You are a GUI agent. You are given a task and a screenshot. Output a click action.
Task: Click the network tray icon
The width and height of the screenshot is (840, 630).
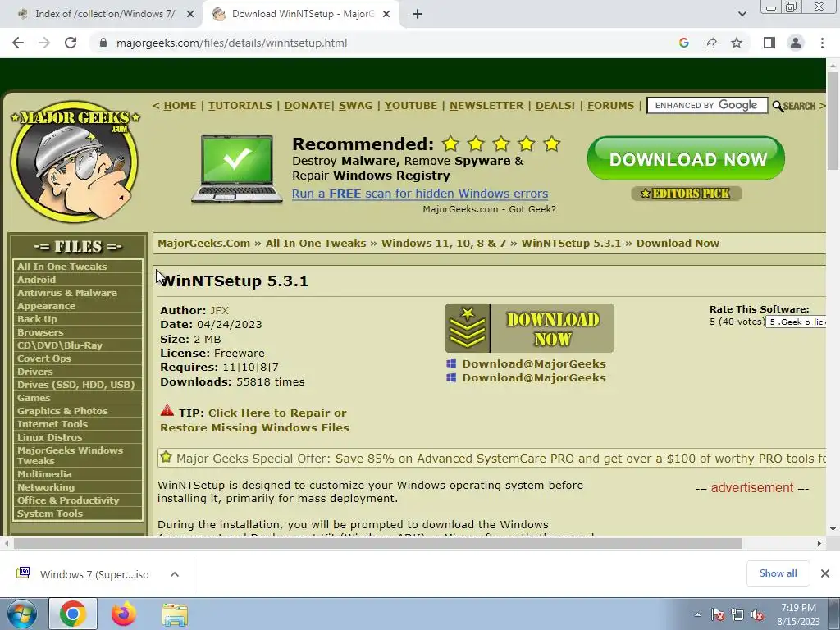pyautogui.click(x=737, y=614)
